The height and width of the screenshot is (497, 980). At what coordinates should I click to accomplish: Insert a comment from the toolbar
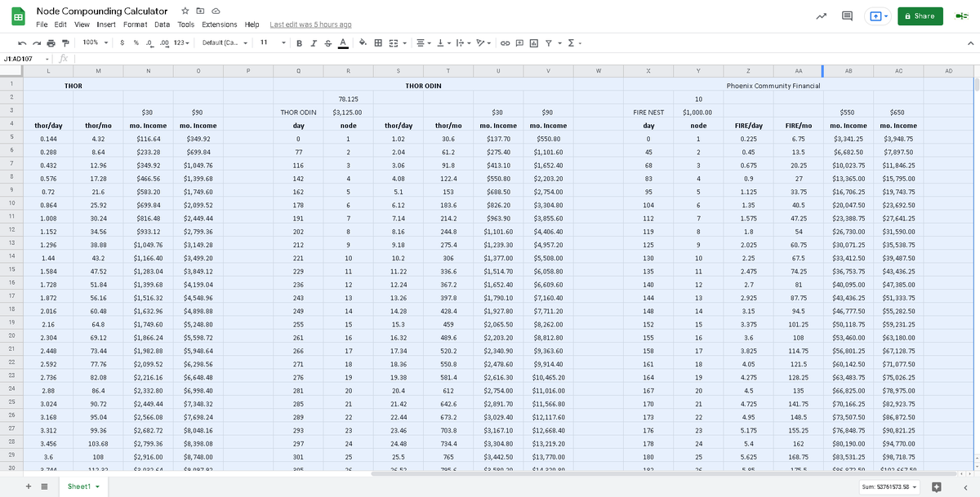pos(519,42)
